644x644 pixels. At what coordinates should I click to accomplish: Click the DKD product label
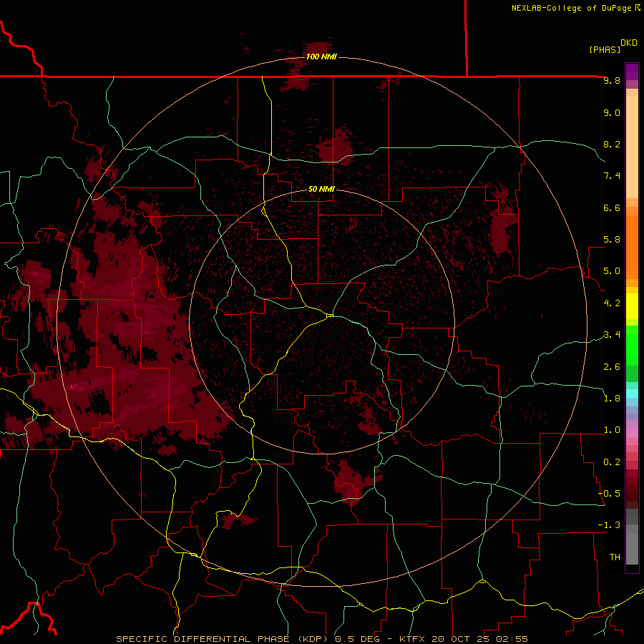(629, 43)
